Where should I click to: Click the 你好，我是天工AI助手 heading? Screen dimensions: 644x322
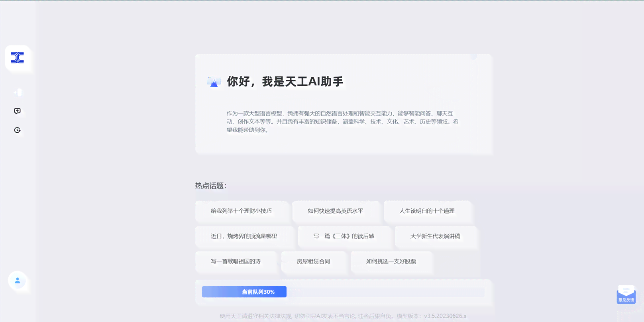285,82
